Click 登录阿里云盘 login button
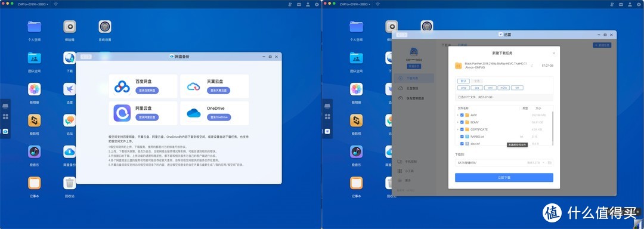Image resolution: width=644 pixels, height=229 pixels. coord(147,117)
